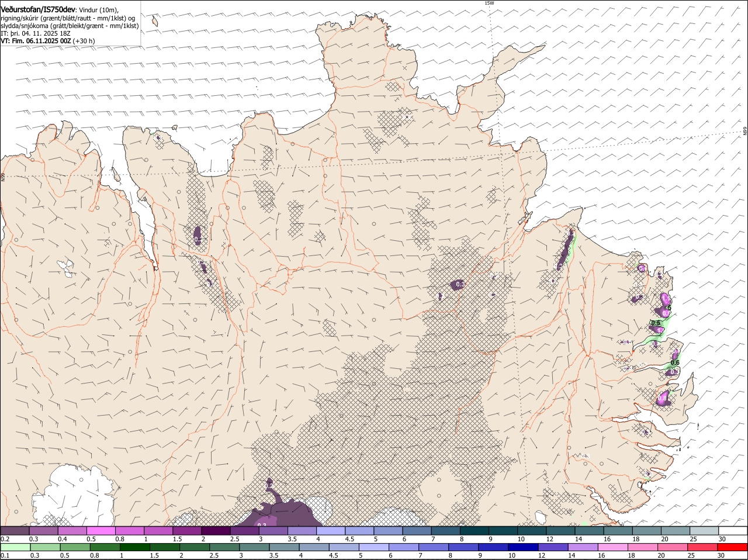Select the pale lavender 5 swatch in green-blue-red legend
The image size is (748, 560).
[373, 547]
